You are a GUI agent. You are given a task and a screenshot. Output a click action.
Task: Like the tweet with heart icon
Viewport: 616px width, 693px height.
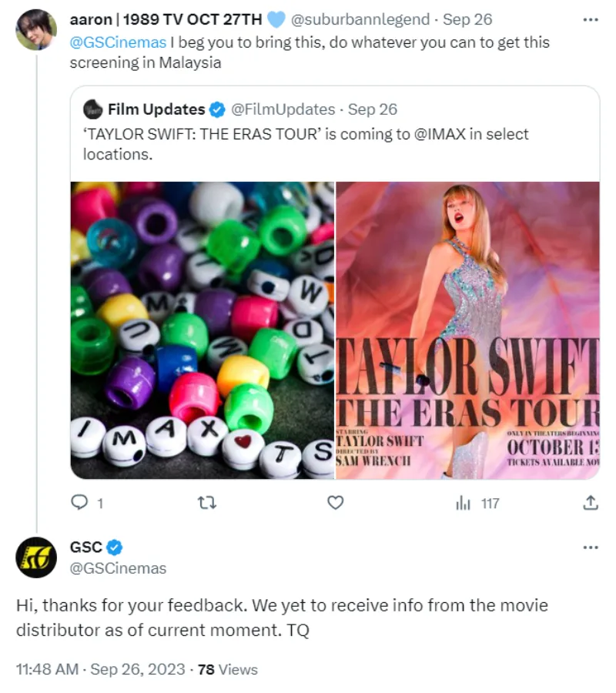(335, 503)
